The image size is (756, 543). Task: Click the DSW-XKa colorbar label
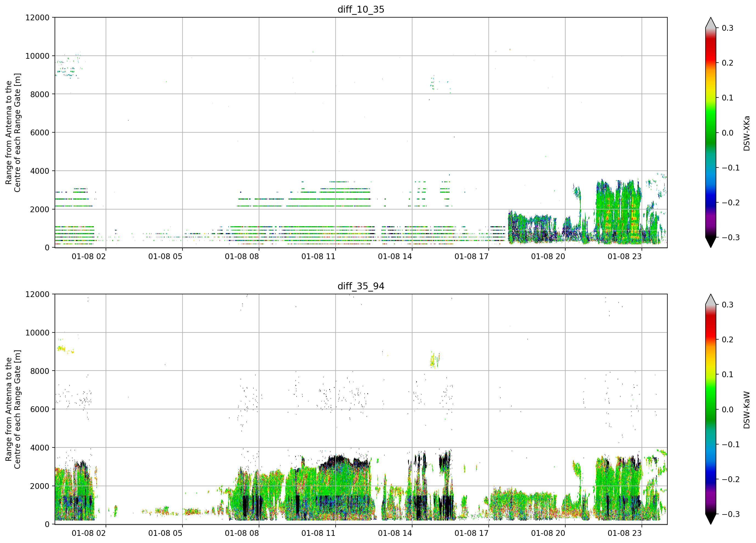[746, 133]
